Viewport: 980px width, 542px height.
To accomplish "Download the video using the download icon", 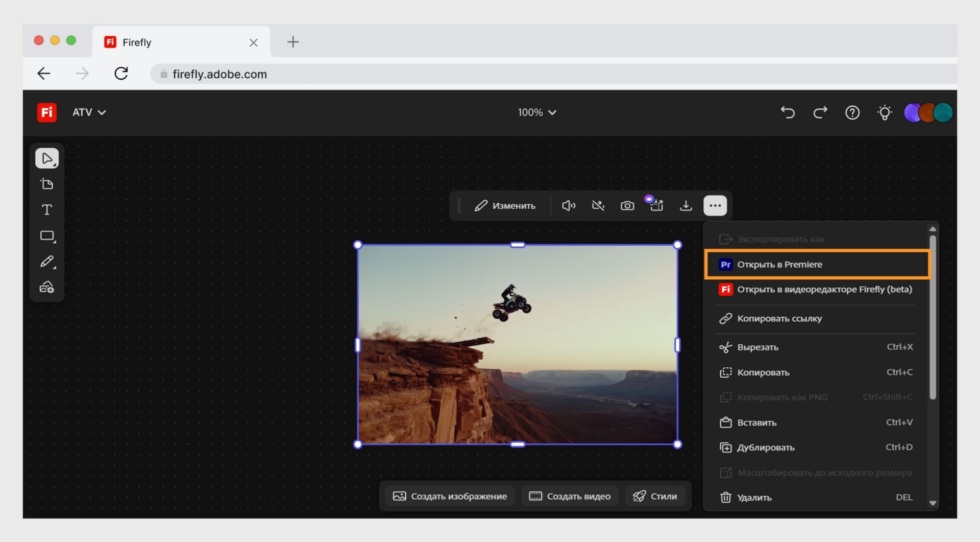I will pos(685,205).
